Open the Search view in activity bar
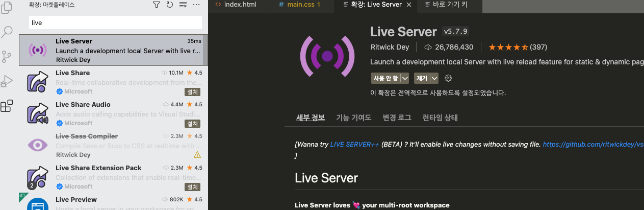This screenshot has width=644, height=210. (x=7, y=32)
